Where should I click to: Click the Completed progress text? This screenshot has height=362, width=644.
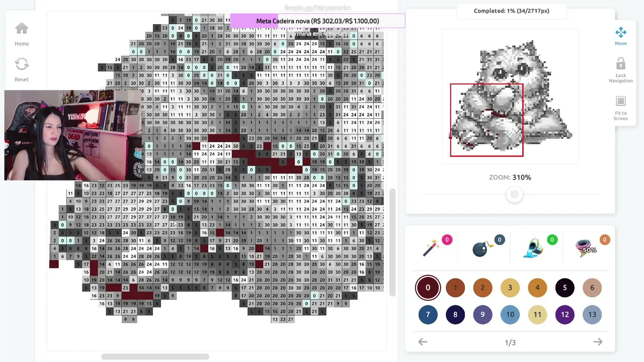point(511,11)
